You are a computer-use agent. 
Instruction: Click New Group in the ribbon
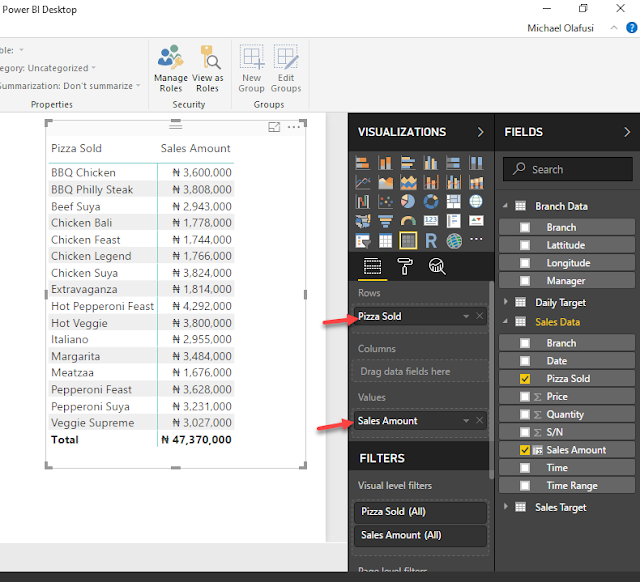point(251,69)
